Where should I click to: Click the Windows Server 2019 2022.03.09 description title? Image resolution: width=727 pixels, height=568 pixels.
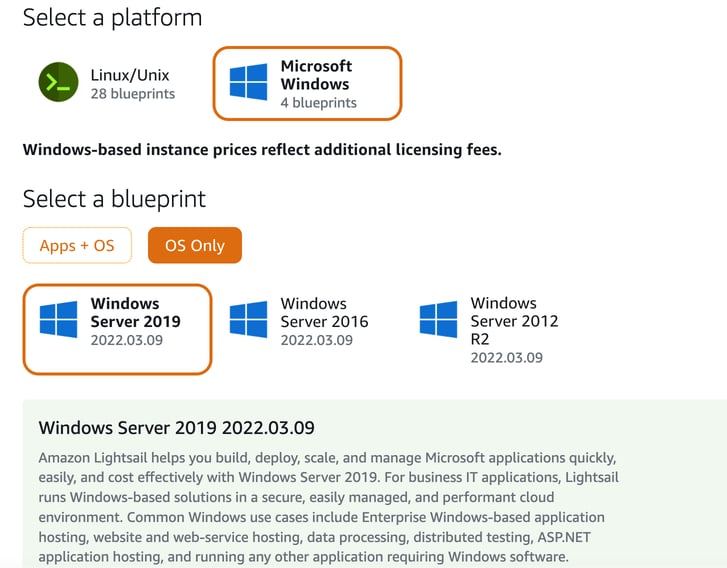pyautogui.click(x=176, y=428)
